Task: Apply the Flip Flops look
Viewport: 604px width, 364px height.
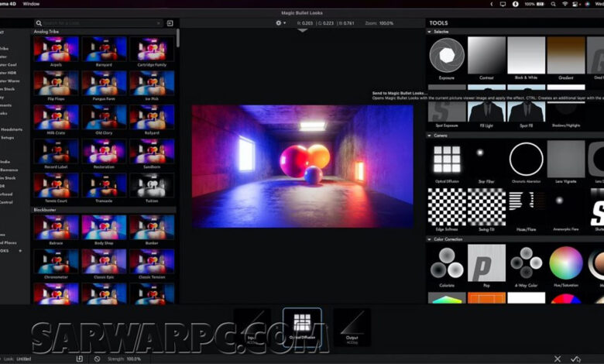Action: click(x=57, y=83)
